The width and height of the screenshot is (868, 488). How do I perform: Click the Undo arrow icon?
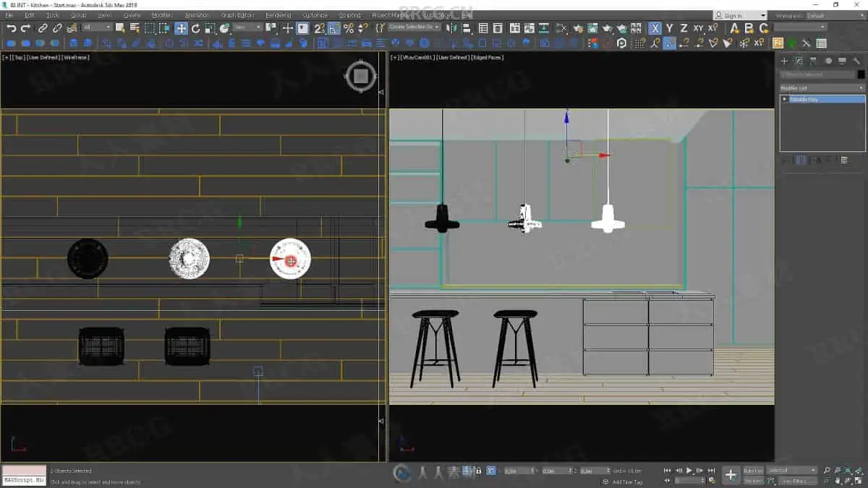click(x=11, y=28)
